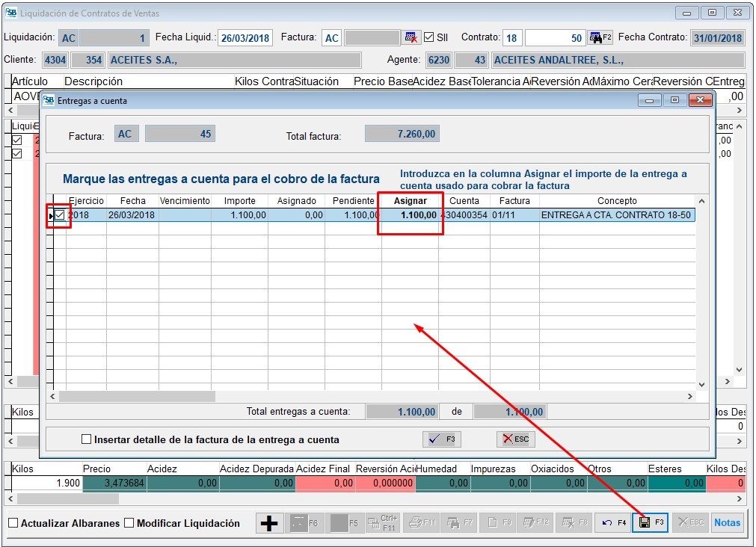The width and height of the screenshot is (756, 547).
Task: Confirm dialog with checkmark F3 button
Action: [x=441, y=439]
